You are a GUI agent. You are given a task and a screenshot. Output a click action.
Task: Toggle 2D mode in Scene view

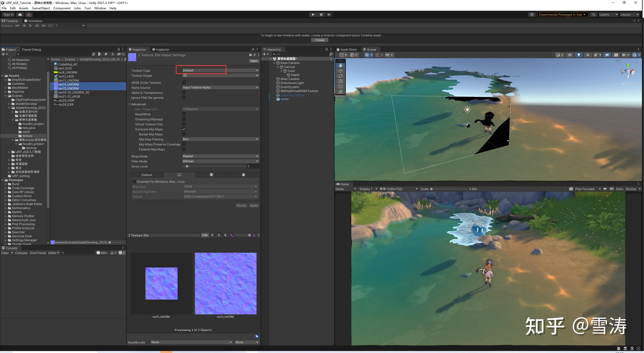(570, 55)
